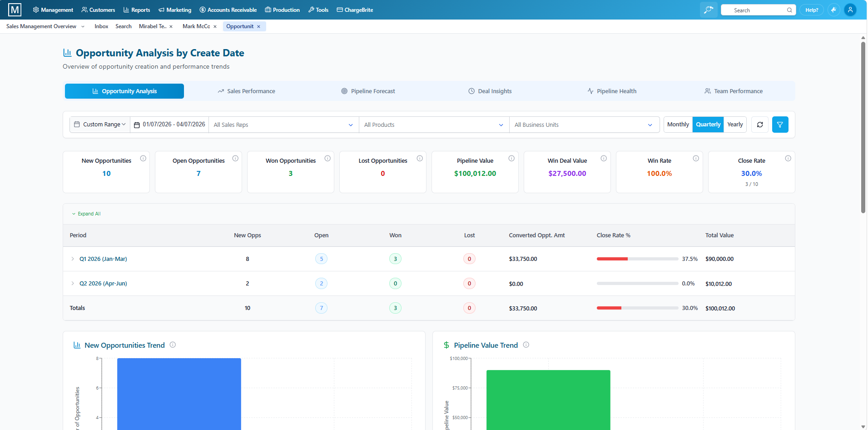Viewport: 868px width, 430px height.
Task: Open the Inbox tab link
Action: [x=101, y=26]
